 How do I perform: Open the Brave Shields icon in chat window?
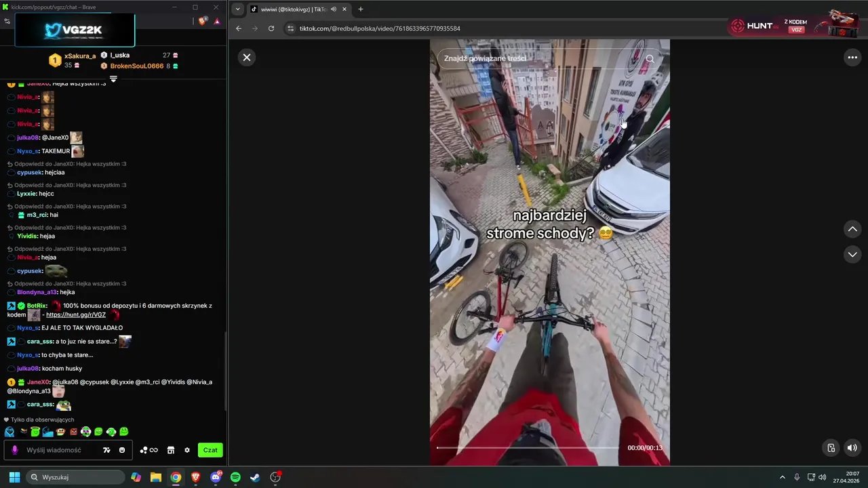202,21
